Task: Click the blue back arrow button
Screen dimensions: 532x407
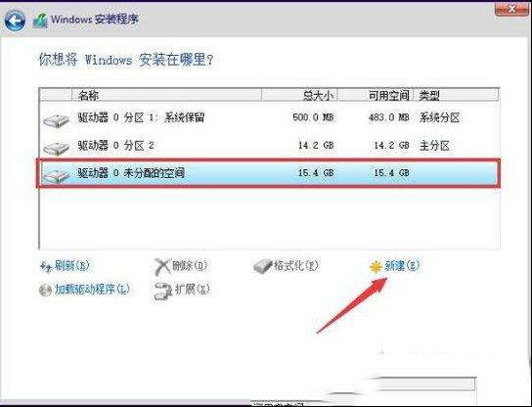Action: coord(15,21)
